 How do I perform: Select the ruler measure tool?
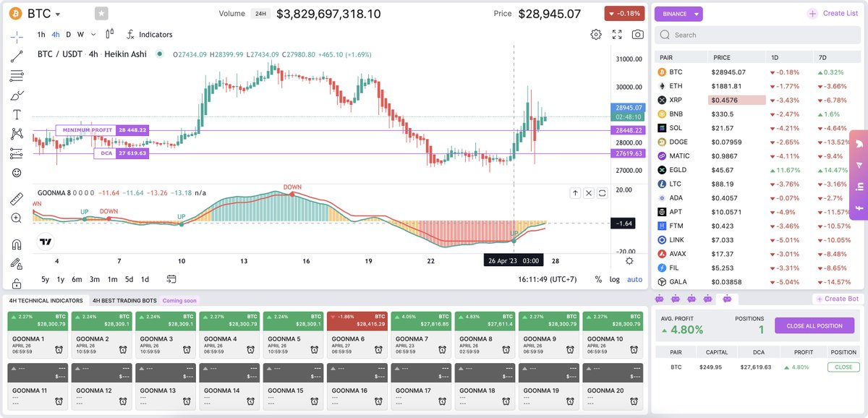pos(17,199)
